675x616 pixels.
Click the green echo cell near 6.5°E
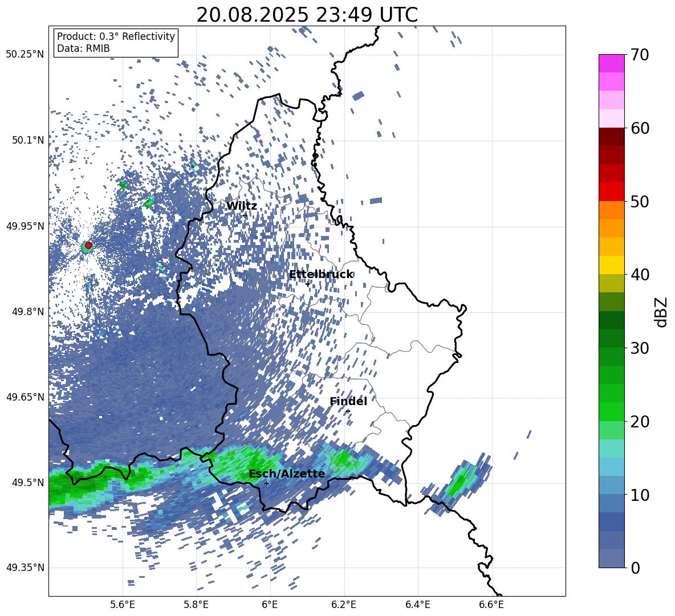(x=460, y=482)
